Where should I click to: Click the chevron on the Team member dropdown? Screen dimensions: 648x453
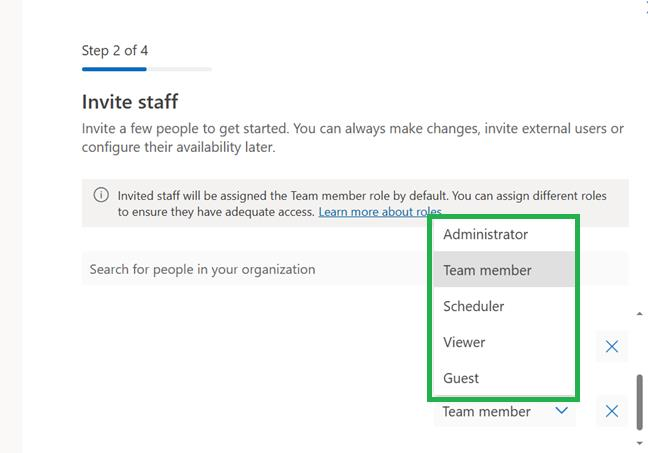tap(562, 411)
